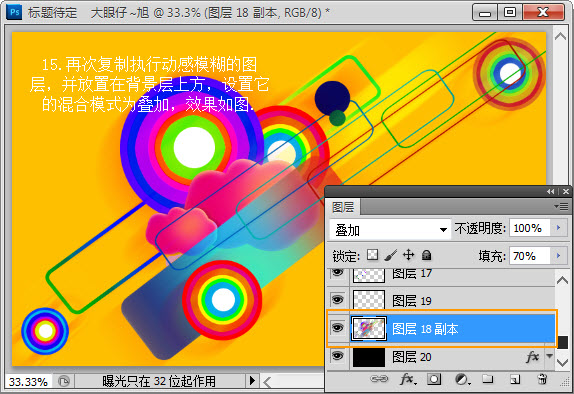This screenshot has height=394, width=574.
Task: Select the 图层 panel tab
Action: point(343,207)
